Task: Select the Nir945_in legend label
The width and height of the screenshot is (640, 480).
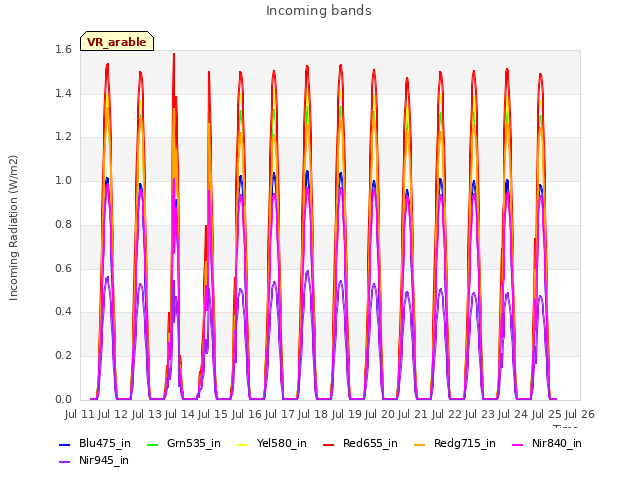Action: coord(104,461)
